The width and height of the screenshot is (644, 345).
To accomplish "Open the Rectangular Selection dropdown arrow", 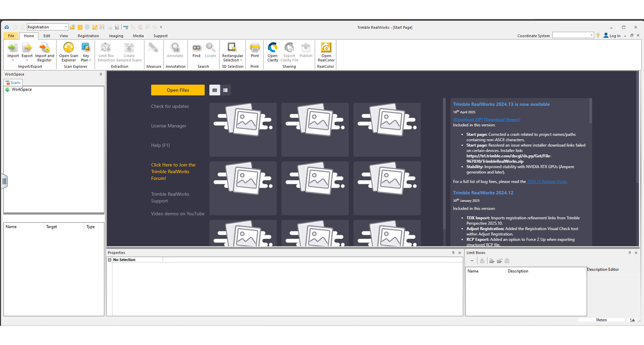I will coord(241,60).
